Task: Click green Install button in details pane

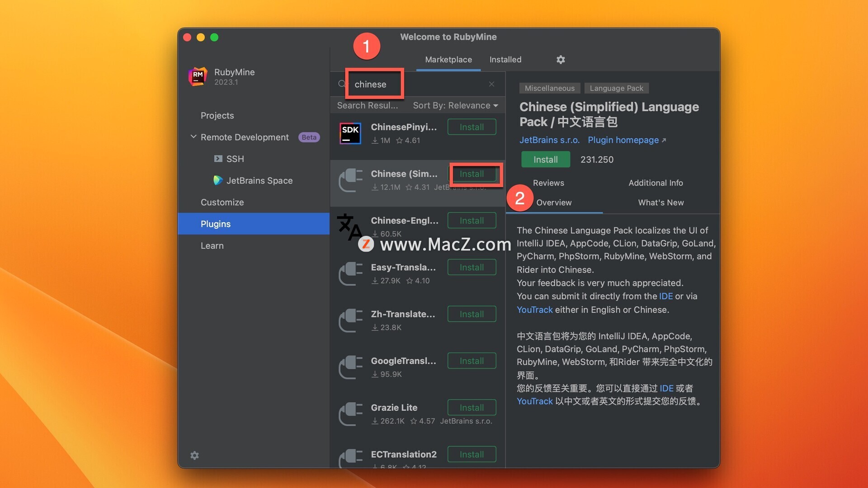Action: click(x=546, y=160)
